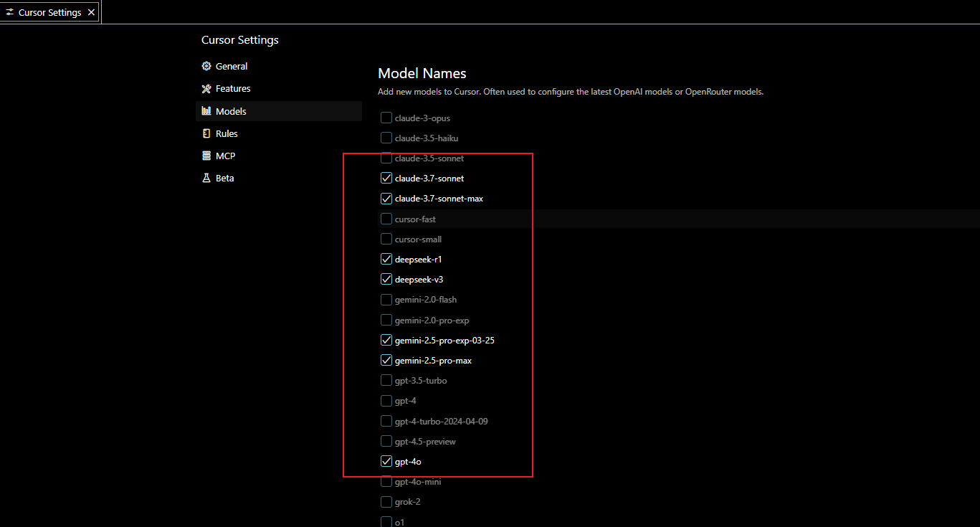This screenshot has width=980, height=527.
Task: Click the Features tools icon
Action: pos(206,89)
